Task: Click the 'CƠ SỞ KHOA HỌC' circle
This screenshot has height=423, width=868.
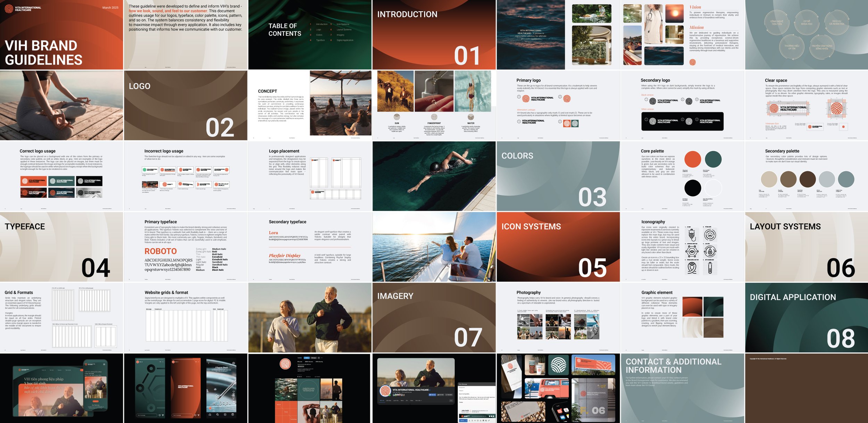Action: tap(807, 23)
